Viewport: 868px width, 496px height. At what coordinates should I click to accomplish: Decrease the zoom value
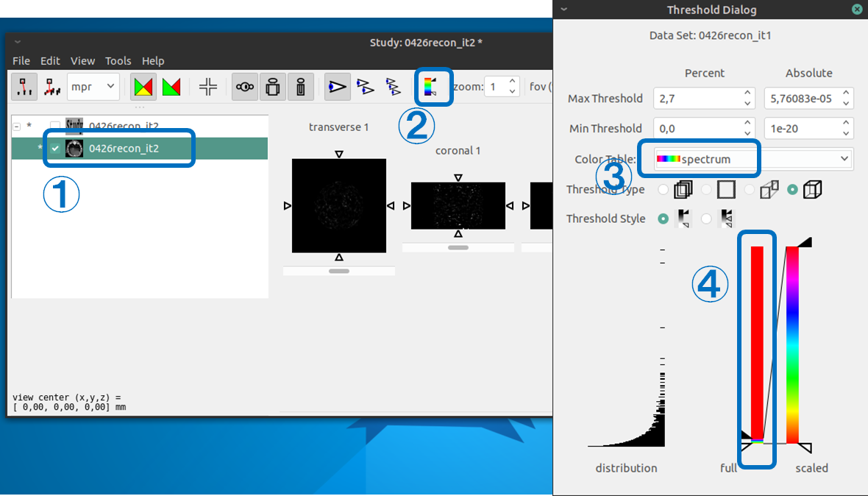click(x=513, y=91)
